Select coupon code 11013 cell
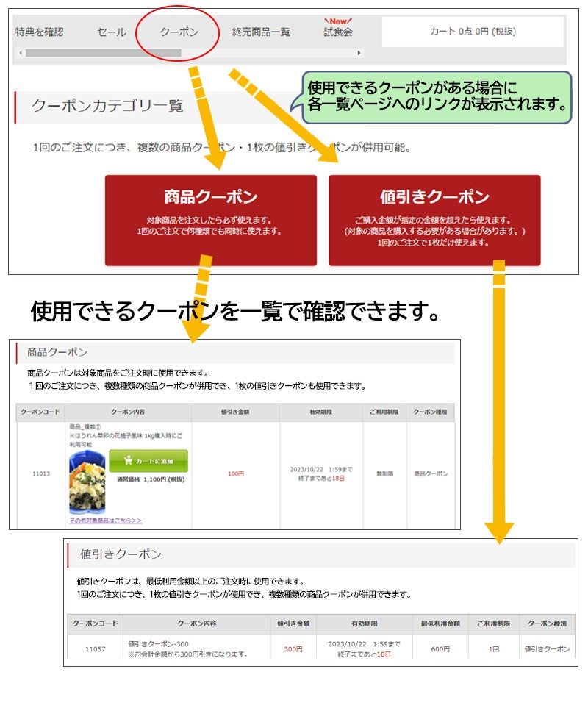The width and height of the screenshot is (588, 708). (x=41, y=473)
